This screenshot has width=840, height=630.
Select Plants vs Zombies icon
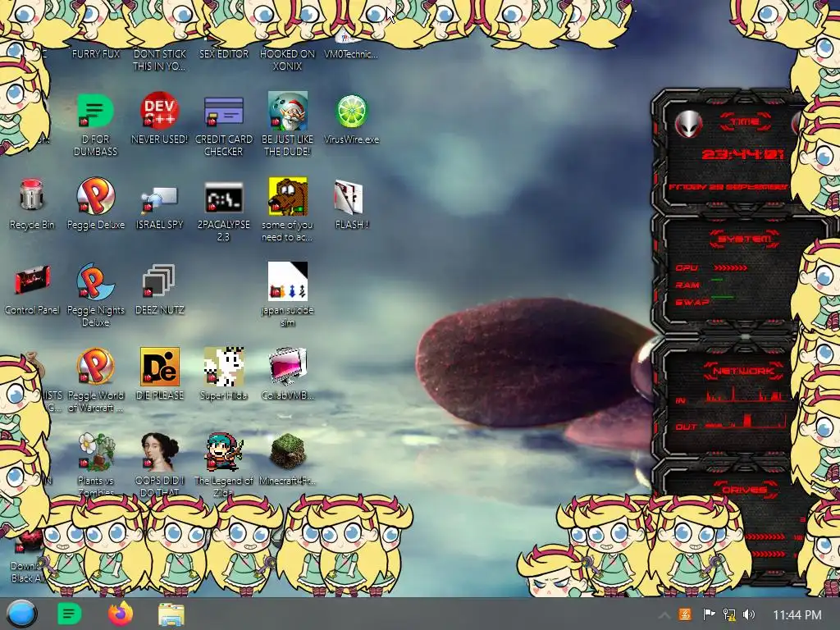coord(95,452)
